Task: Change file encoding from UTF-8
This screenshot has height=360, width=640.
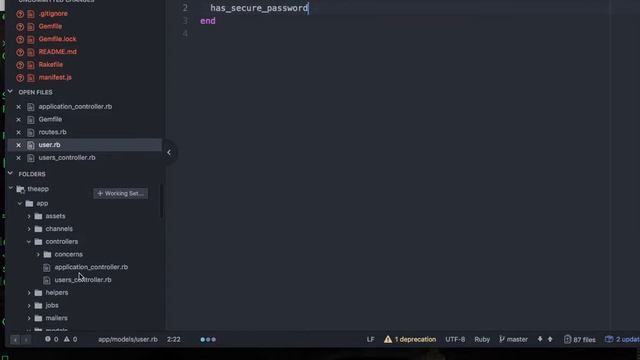Action: [455, 339]
